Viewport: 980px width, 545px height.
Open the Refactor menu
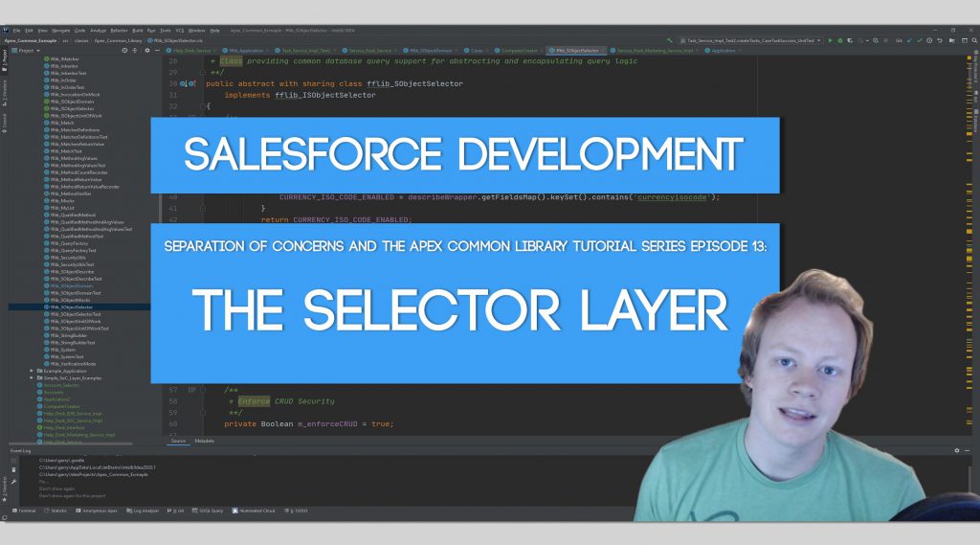pos(119,30)
